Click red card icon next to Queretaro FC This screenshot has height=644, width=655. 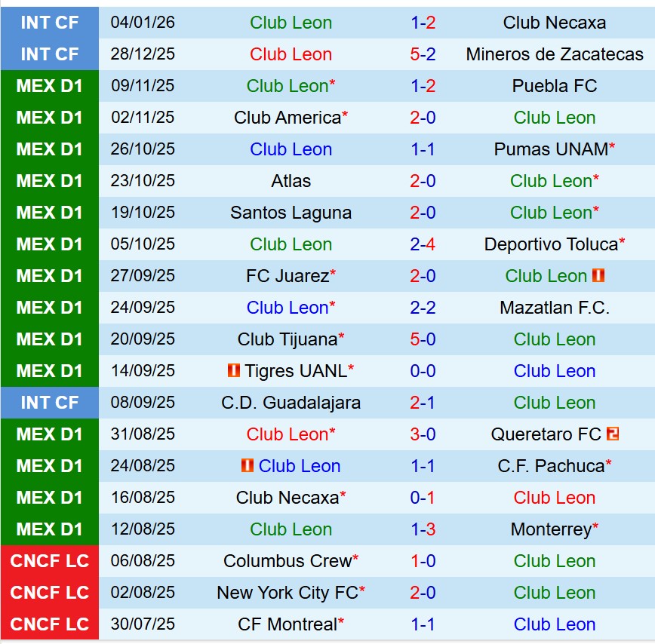[613, 434]
